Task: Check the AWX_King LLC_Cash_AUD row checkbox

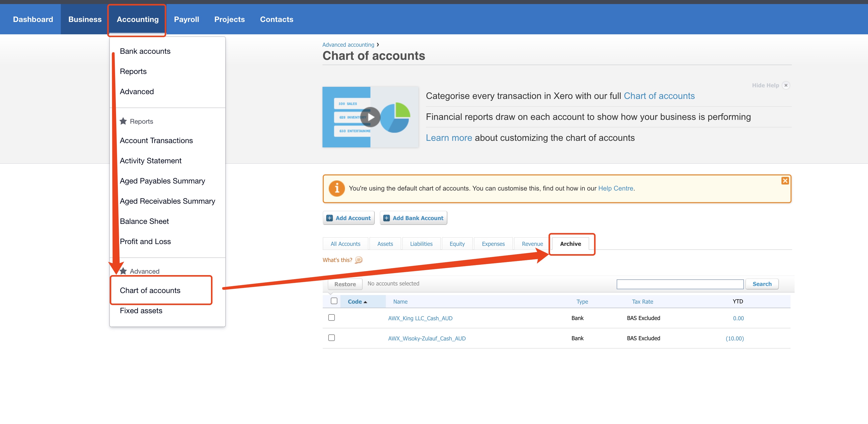Action: (332, 317)
